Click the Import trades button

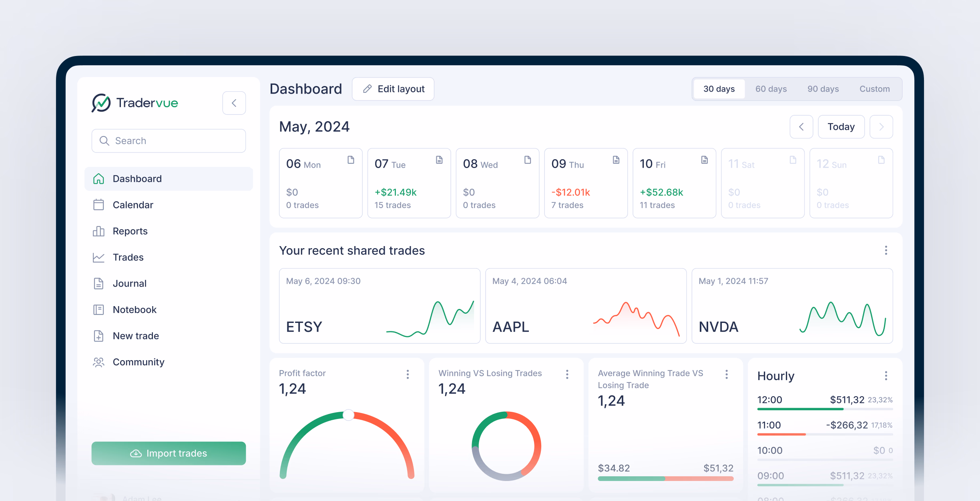pyautogui.click(x=169, y=453)
